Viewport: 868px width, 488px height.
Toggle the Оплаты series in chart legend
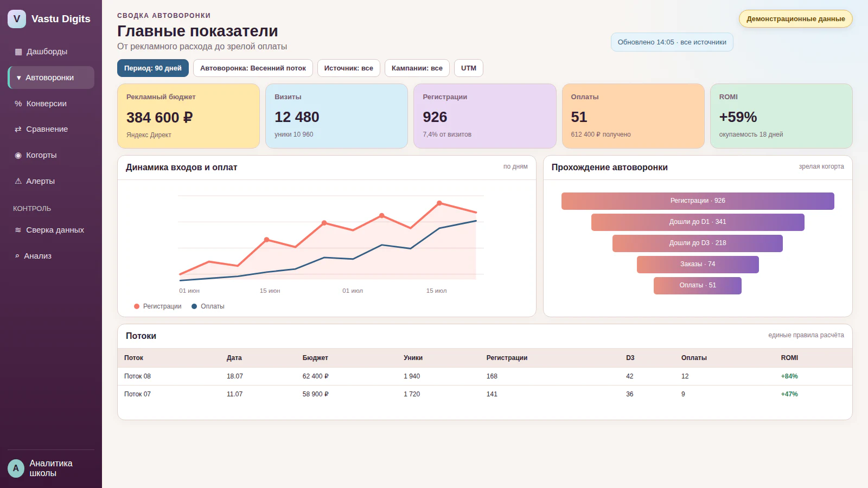click(x=208, y=306)
